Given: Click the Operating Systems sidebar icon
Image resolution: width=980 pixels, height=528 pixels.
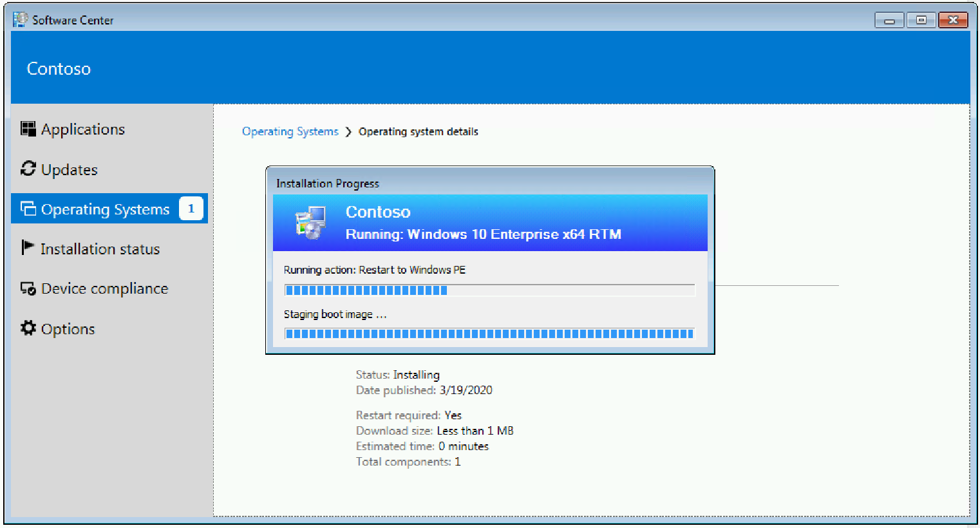Looking at the screenshot, I should tap(28, 209).
